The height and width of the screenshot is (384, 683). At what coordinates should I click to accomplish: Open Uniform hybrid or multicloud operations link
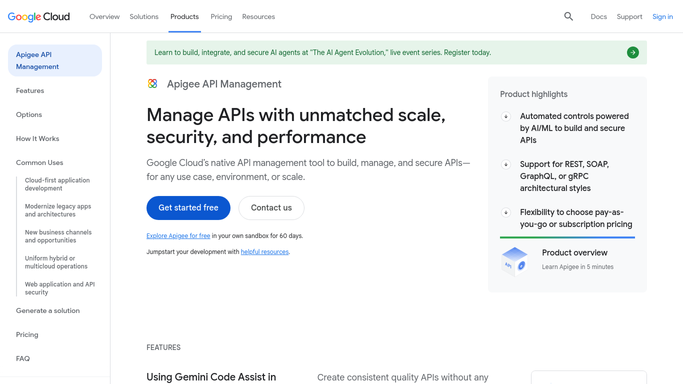click(x=56, y=262)
